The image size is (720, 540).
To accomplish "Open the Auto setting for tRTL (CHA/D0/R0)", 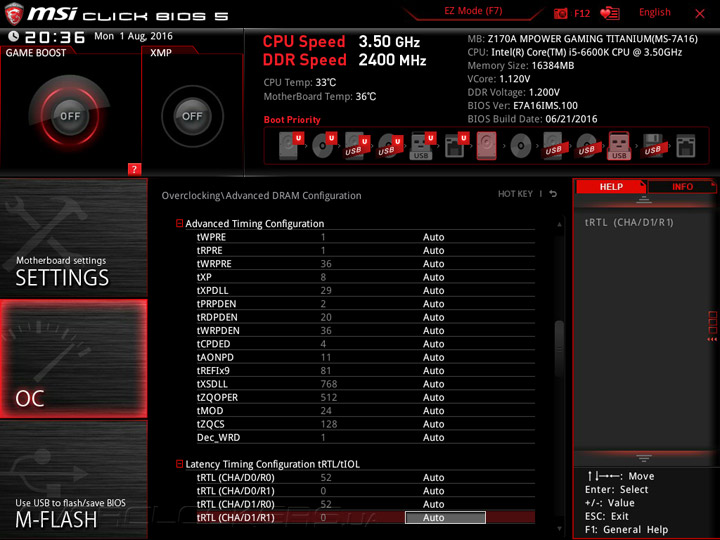I will coord(433,478).
